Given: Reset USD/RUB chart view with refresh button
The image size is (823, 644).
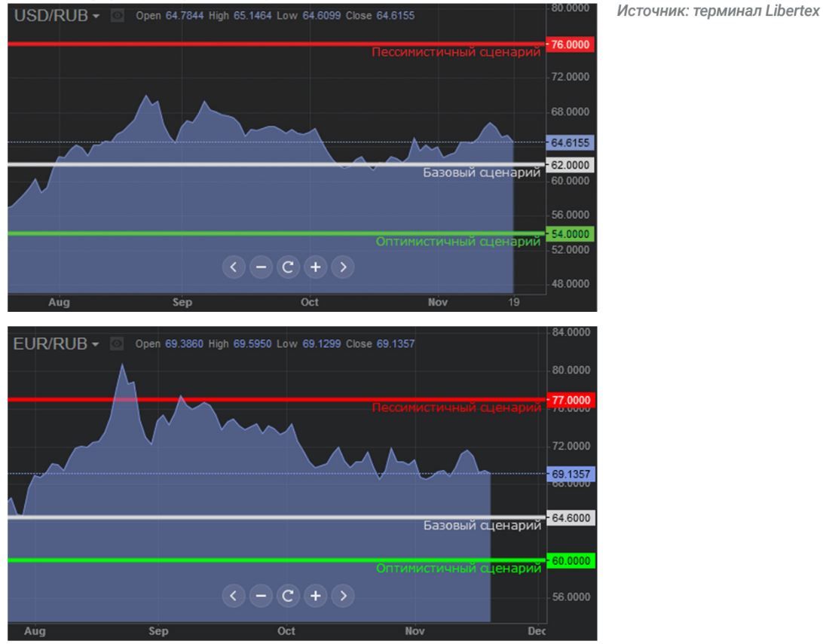Looking at the screenshot, I should 288,267.
